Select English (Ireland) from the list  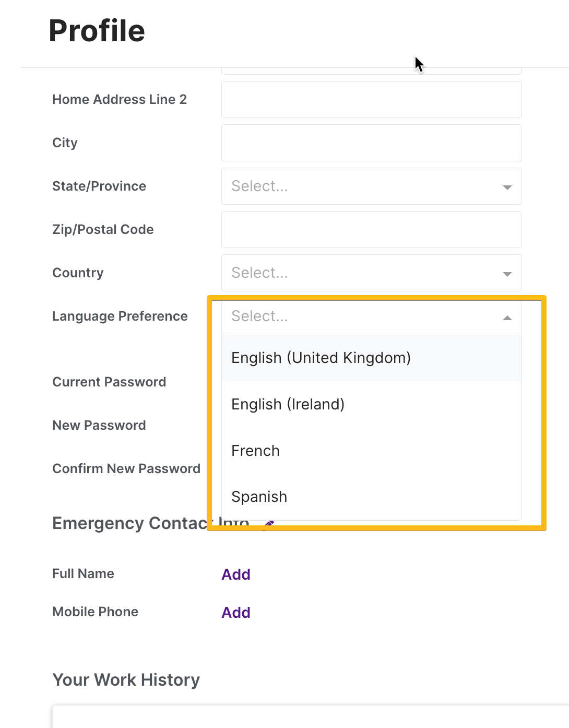288,404
